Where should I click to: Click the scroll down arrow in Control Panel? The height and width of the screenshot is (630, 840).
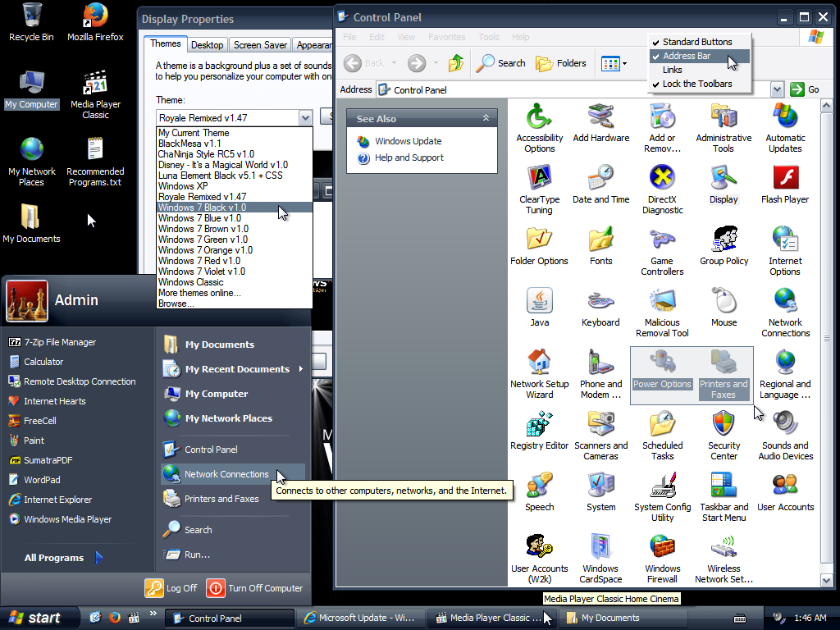pos(826,580)
